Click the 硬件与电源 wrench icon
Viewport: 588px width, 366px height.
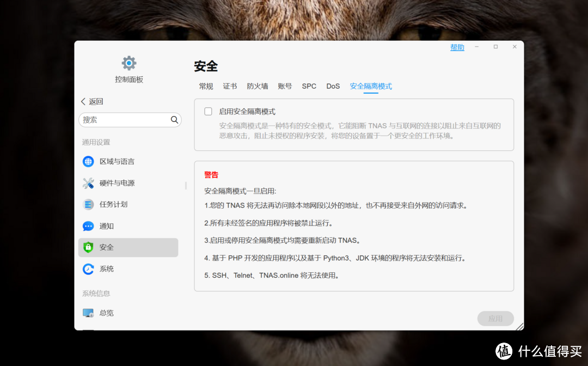[88, 182]
